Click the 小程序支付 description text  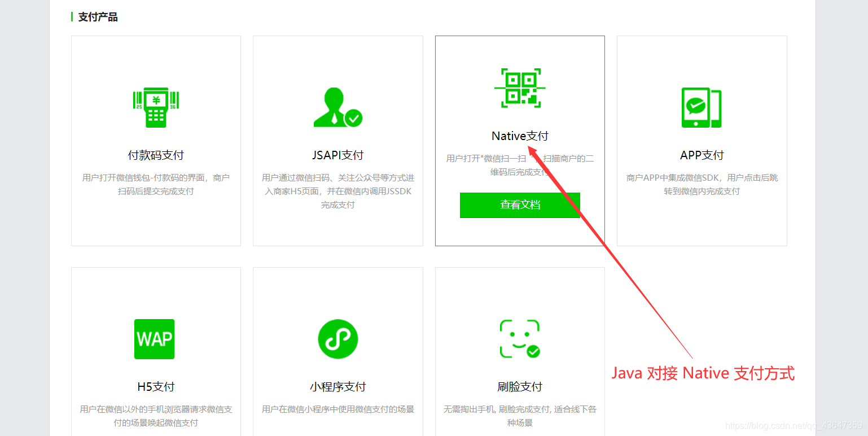click(338, 409)
